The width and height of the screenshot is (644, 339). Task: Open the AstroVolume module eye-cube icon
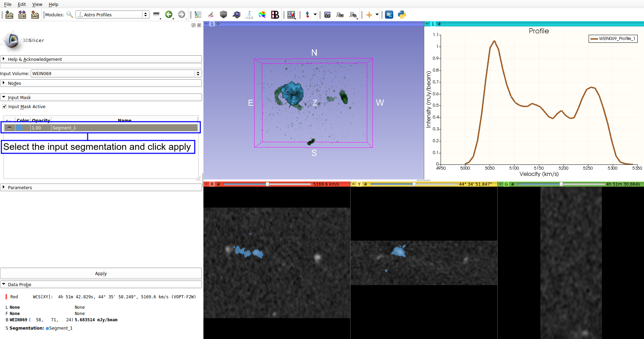[236, 15]
